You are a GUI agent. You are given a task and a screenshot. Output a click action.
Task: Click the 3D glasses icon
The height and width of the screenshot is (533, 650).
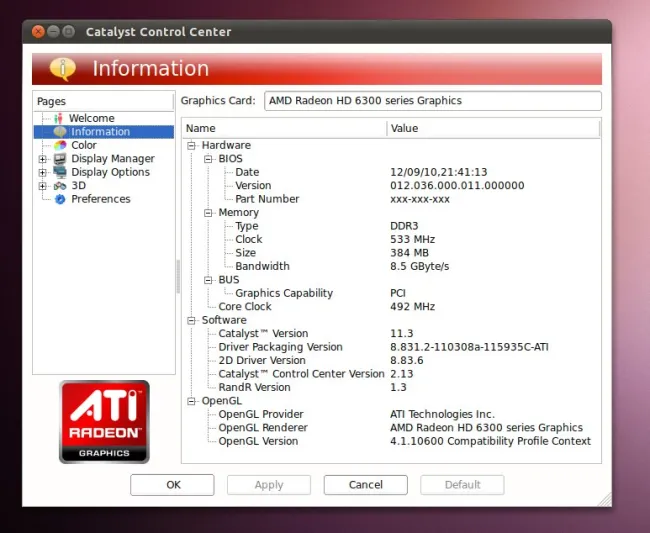coord(60,186)
